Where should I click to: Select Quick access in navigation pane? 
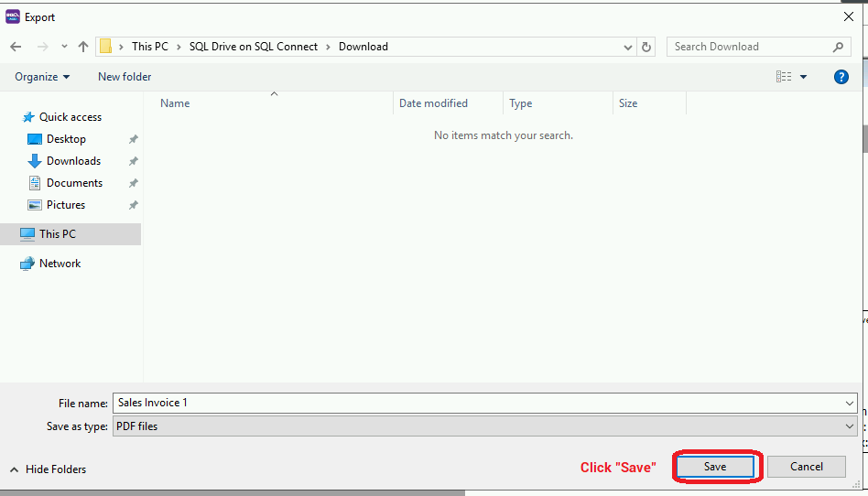pos(61,117)
